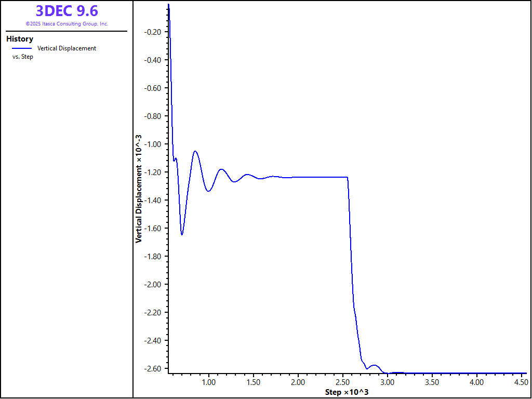
Task: Select the Vertical Displacement legend entry
Action: (66, 48)
